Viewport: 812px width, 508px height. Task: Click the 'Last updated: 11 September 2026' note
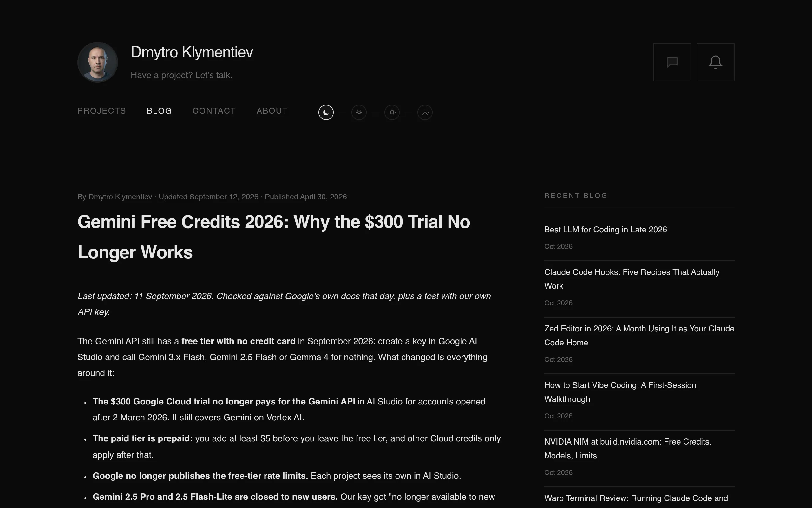(x=284, y=304)
